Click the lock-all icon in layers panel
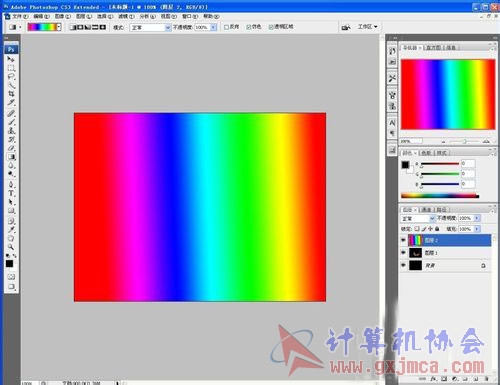The height and width of the screenshot is (385, 500). pyautogui.click(x=437, y=229)
